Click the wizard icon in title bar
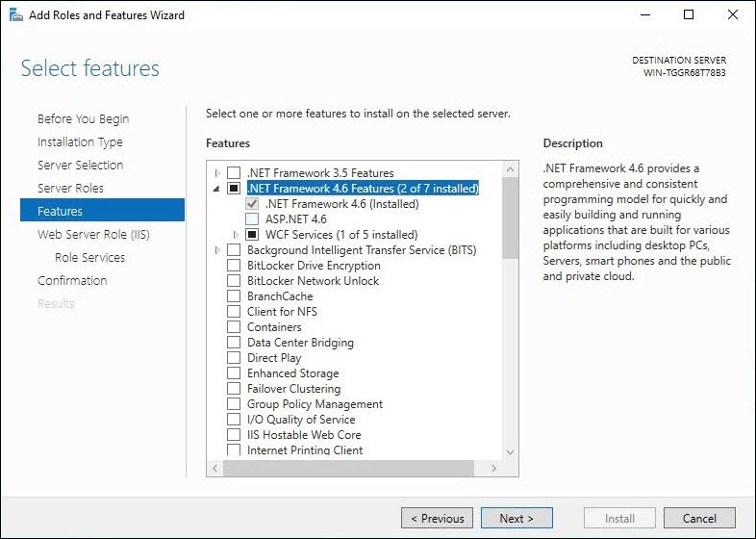 coord(16,15)
